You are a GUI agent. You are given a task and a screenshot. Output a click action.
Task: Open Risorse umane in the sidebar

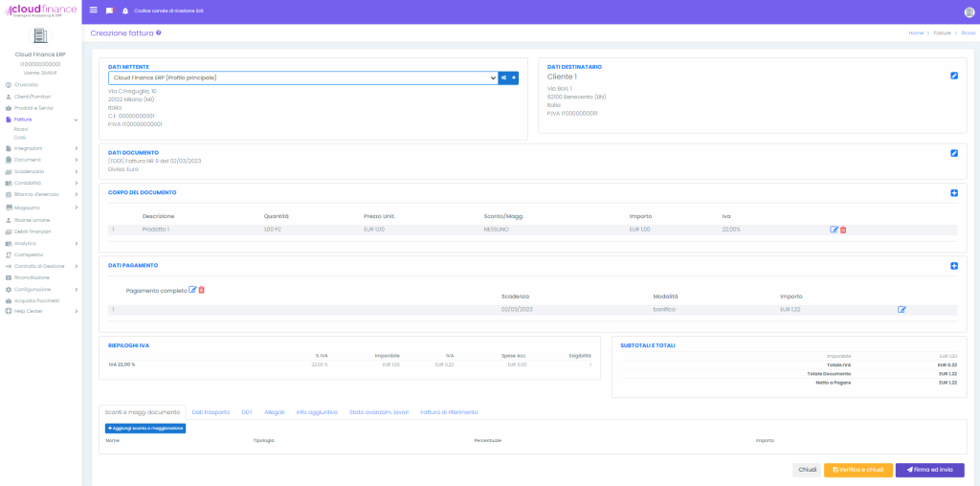coord(32,220)
